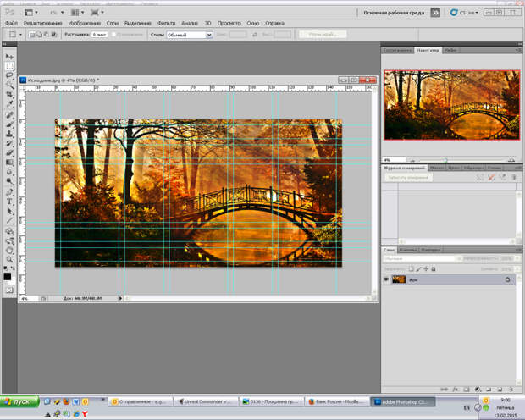Screen dimensions: 525x420
Task: Click the Пуск start button
Action: pyautogui.click(x=19, y=401)
